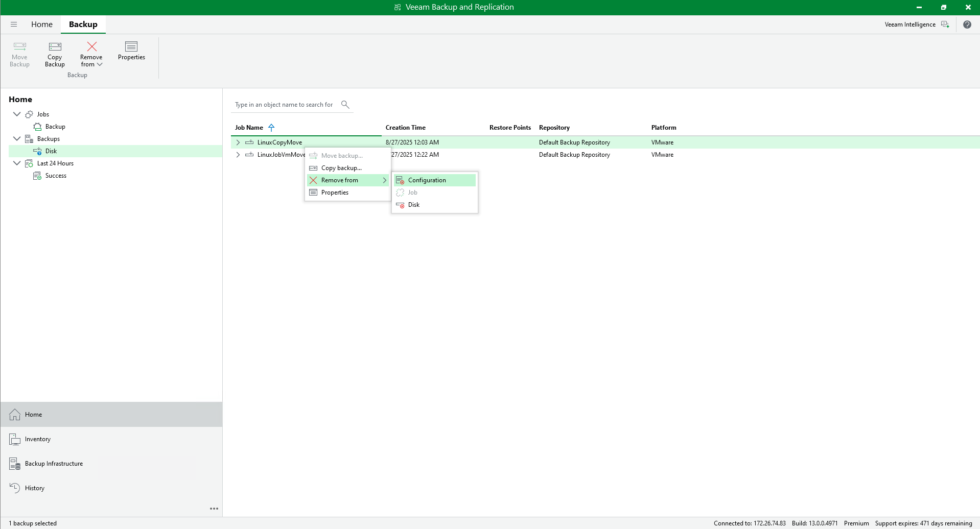Image resolution: width=980 pixels, height=529 pixels.
Task: Open the sidebar ellipsis options button
Action: (214, 508)
